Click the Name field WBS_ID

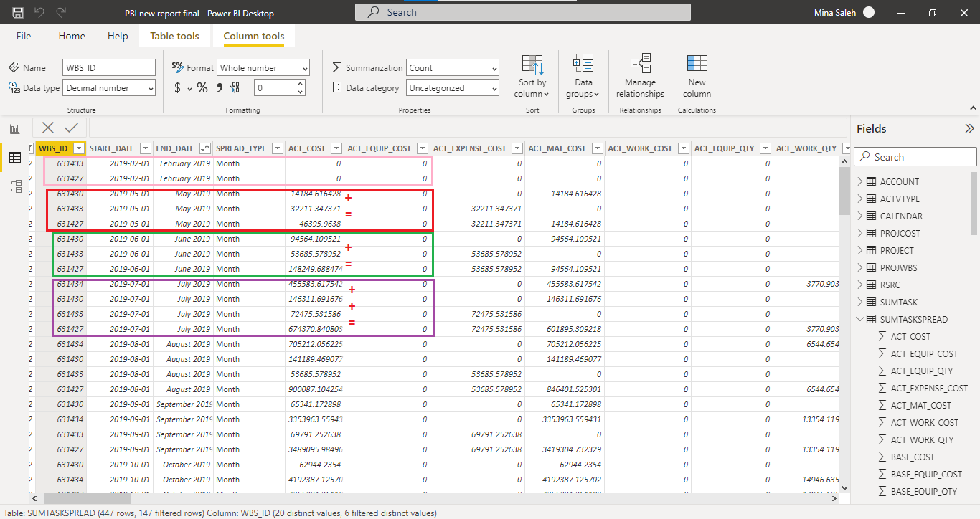(109, 67)
